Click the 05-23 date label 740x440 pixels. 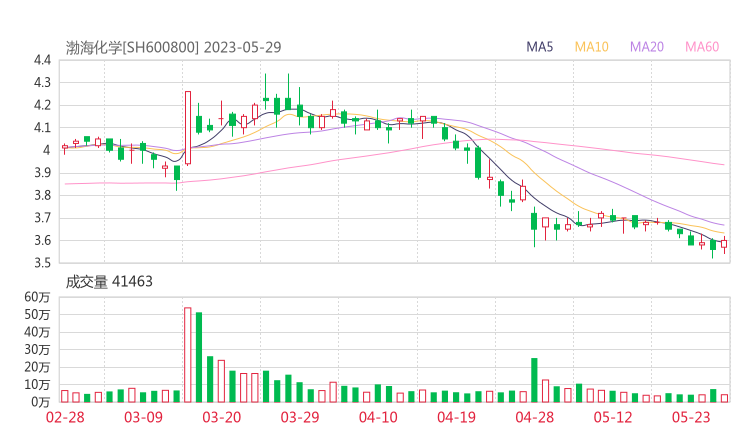tap(691, 417)
